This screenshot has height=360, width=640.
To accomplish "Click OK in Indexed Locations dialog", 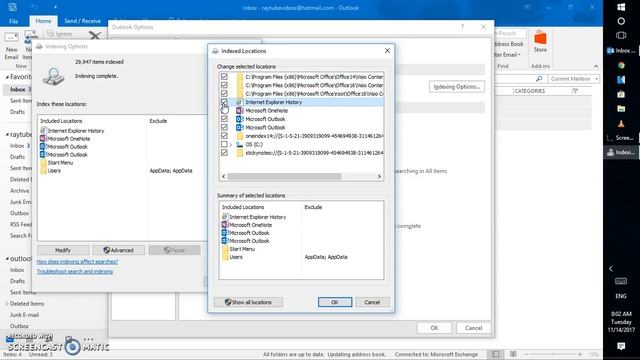I will tap(335, 302).
